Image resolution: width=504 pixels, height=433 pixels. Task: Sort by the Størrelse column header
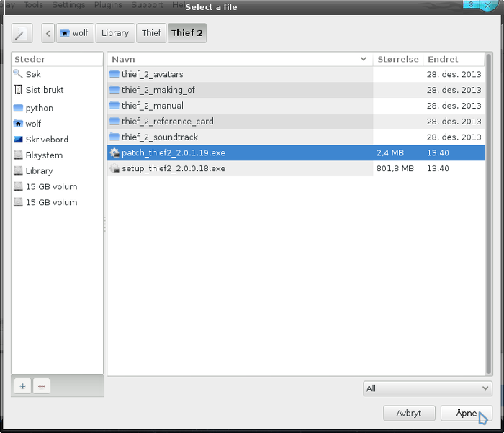398,59
